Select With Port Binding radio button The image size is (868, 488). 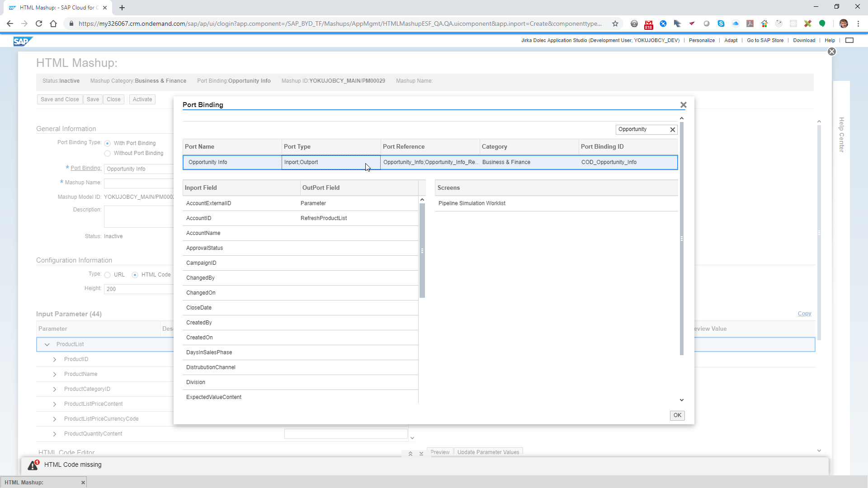[108, 144]
